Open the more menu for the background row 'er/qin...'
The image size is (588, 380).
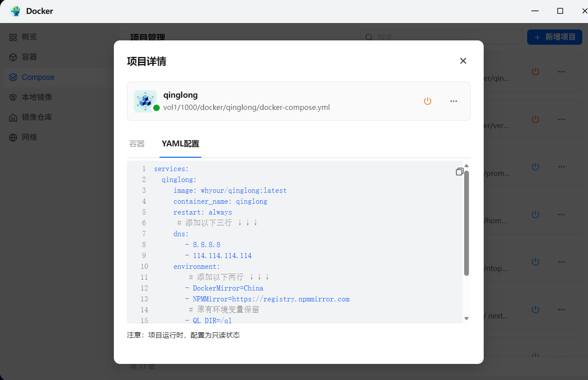[561, 72]
